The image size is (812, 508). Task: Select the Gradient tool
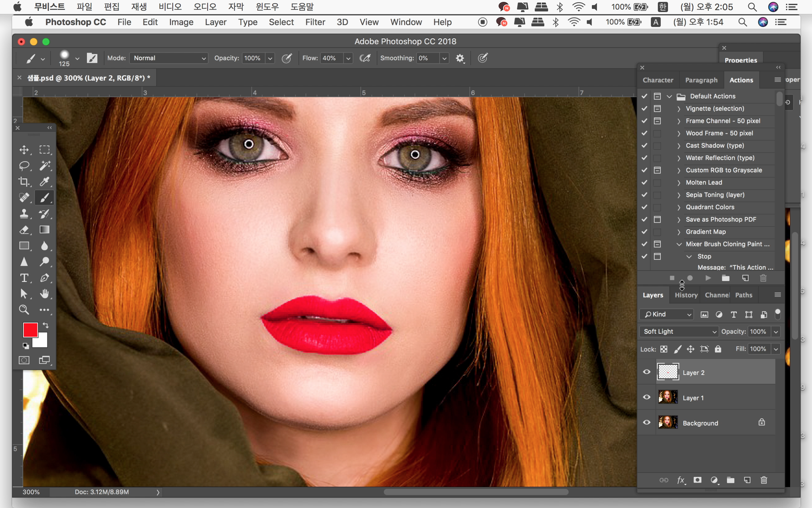pyautogui.click(x=45, y=230)
